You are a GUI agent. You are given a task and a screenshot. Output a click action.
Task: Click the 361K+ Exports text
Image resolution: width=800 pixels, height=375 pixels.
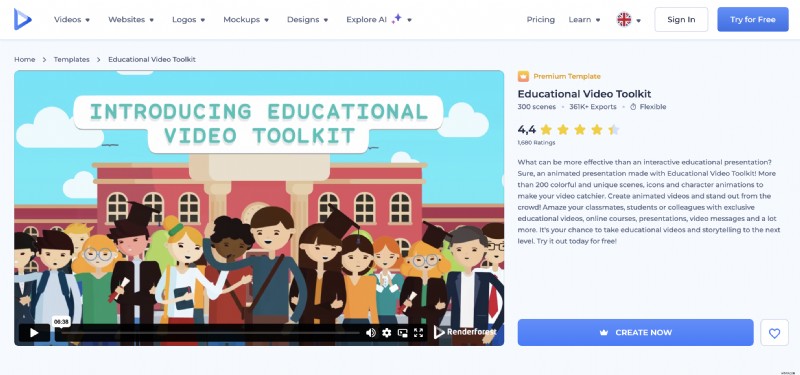point(593,107)
